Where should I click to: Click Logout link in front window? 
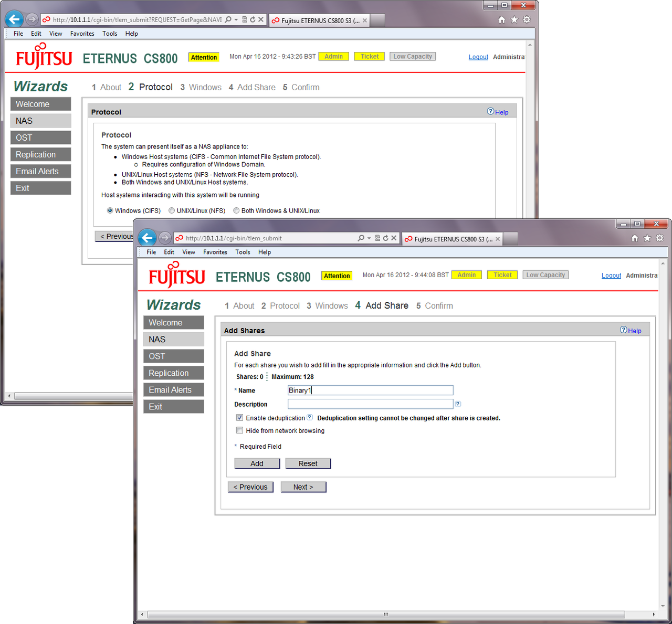(x=611, y=276)
